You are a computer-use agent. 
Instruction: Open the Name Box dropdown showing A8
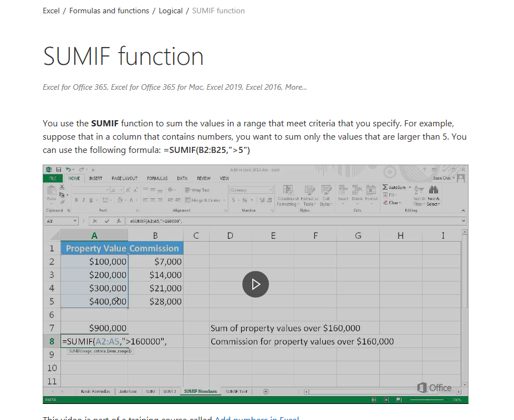pyautogui.click(x=75, y=221)
